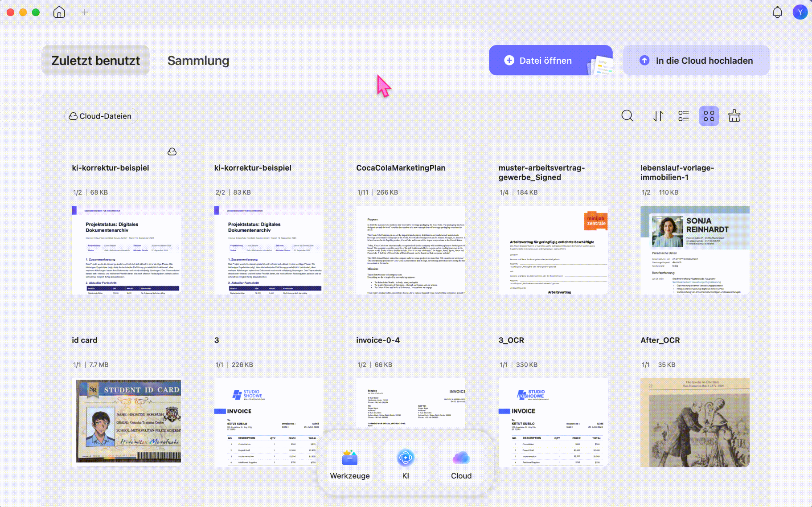Switch to list view icon
Screen dimensions: 812x507
683,116
